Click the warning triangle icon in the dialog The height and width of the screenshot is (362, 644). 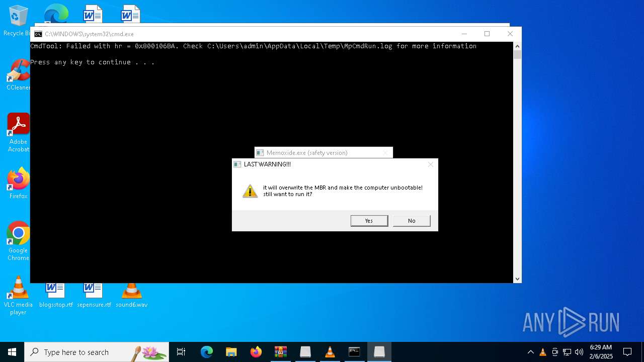click(x=250, y=191)
